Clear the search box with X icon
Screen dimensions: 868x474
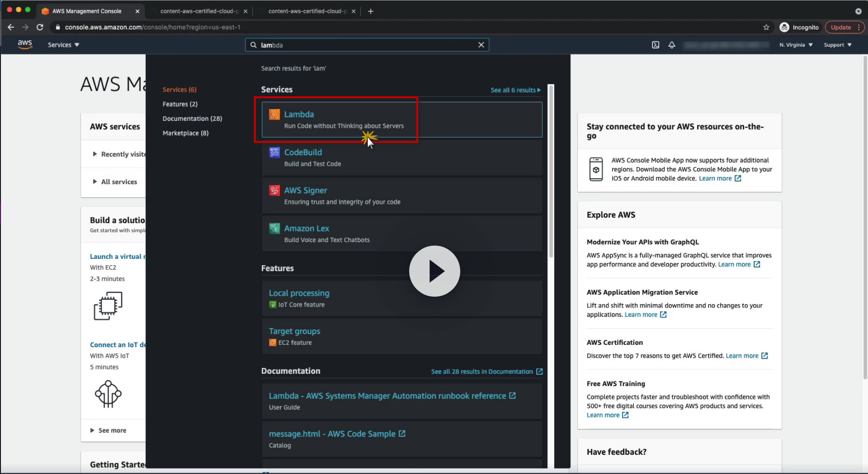click(481, 45)
